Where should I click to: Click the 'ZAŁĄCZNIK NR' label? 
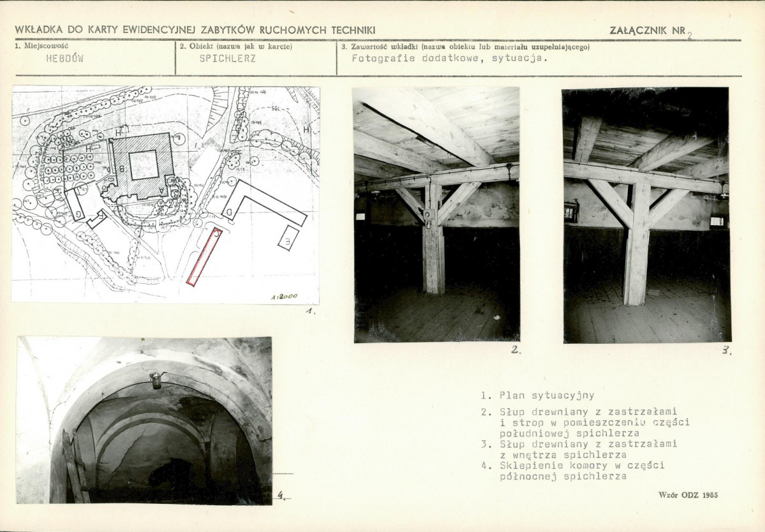[648, 30]
